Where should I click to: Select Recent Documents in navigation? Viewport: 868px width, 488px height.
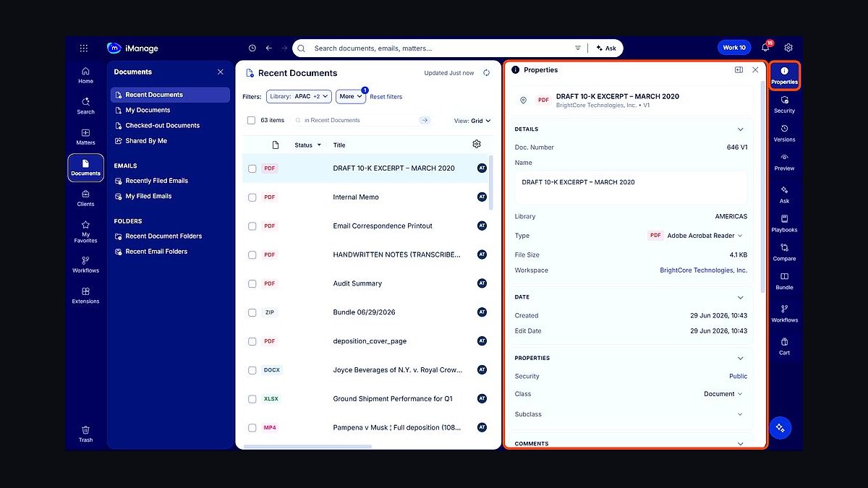tap(170, 95)
